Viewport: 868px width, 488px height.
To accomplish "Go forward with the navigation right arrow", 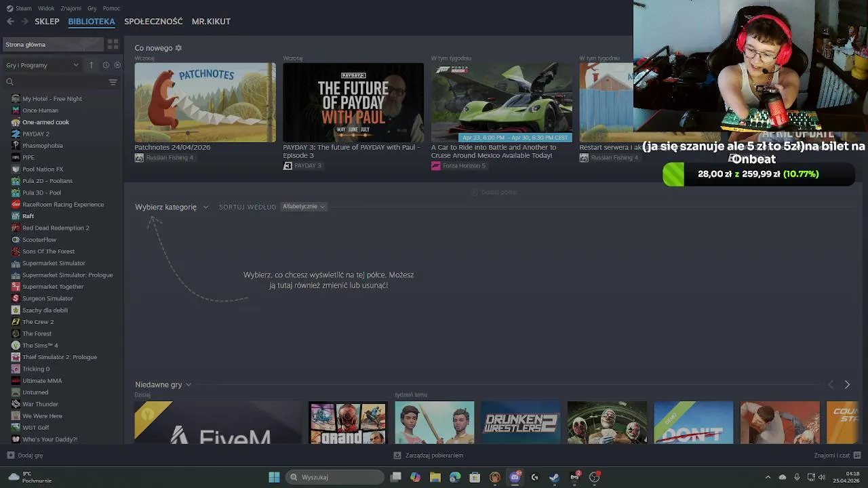I will [x=25, y=22].
